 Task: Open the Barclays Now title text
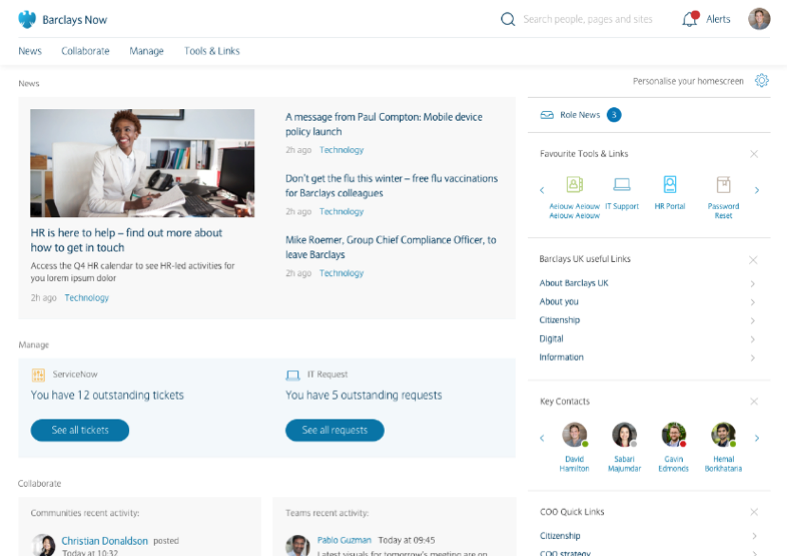point(75,20)
